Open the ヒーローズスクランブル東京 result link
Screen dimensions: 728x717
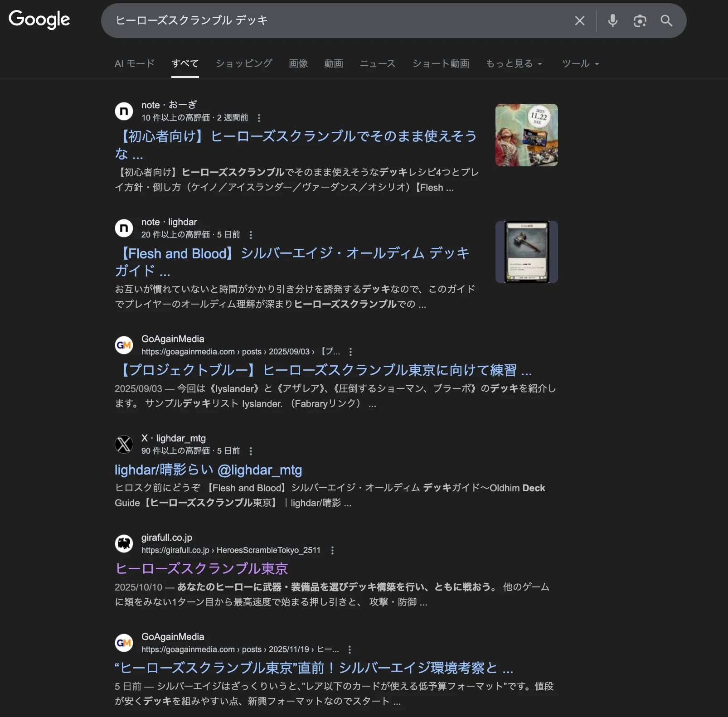(202, 569)
